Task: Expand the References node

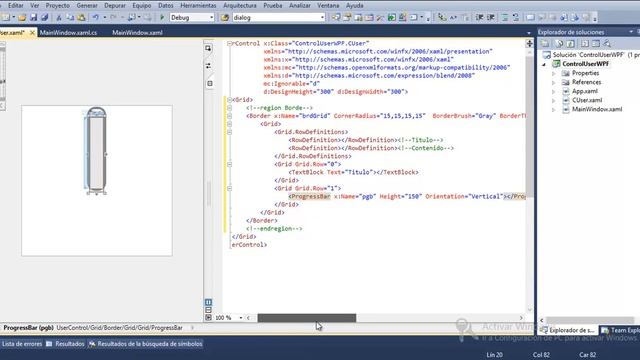Action: point(553,82)
